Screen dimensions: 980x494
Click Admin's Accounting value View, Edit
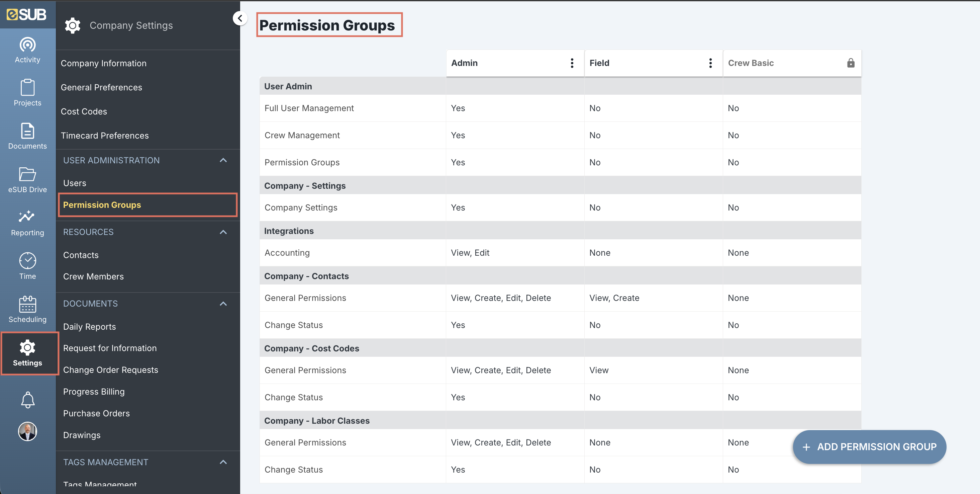tap(470, 253)
